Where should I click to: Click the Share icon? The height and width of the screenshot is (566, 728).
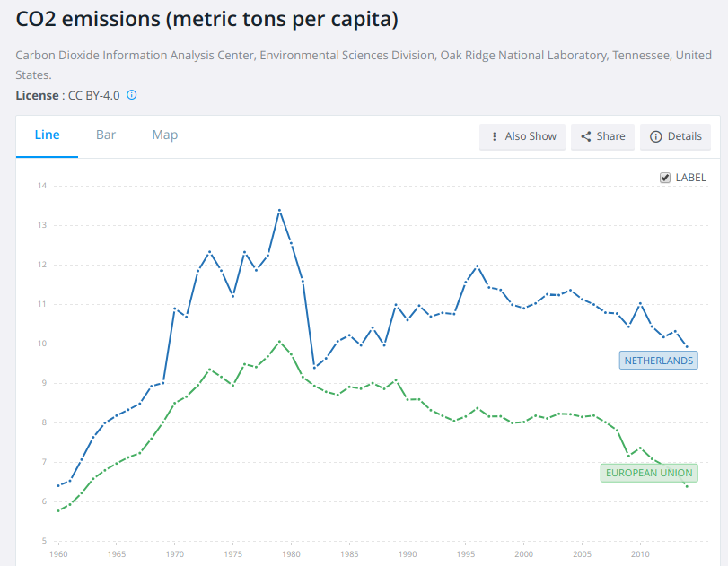[x=585, y=136]
